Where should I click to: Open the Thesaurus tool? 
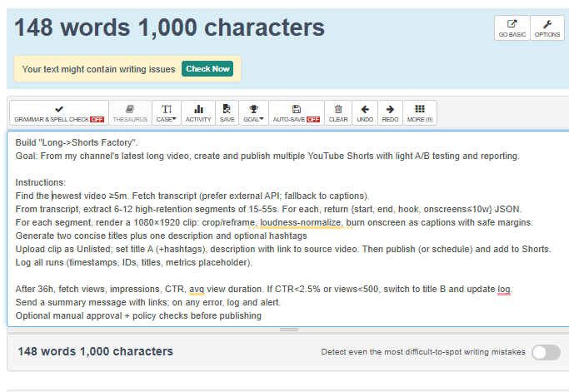130,113
